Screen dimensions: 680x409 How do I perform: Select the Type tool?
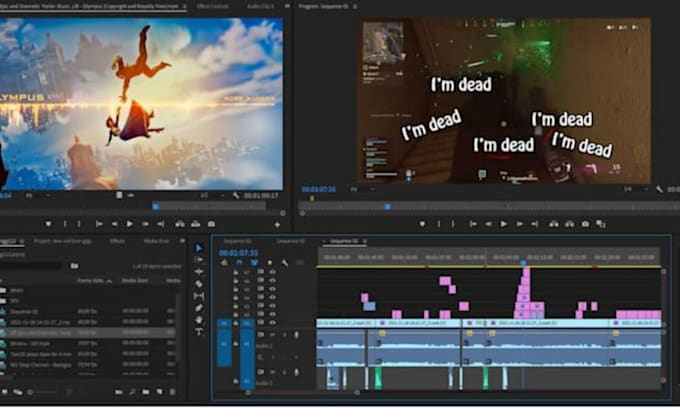[199, 332]
